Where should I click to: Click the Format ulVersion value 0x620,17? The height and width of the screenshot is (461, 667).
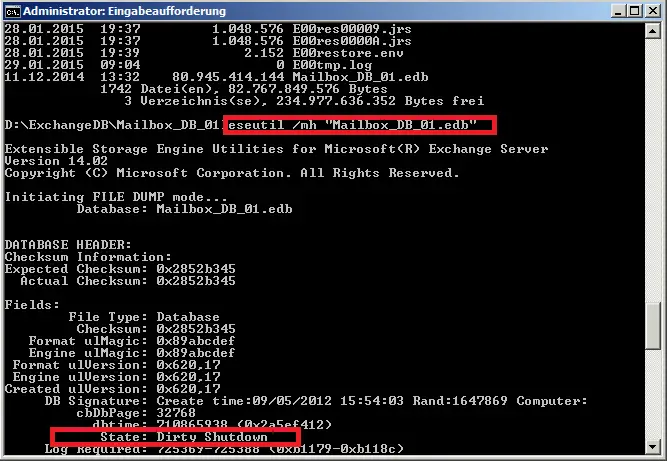[x=188, y=365]
